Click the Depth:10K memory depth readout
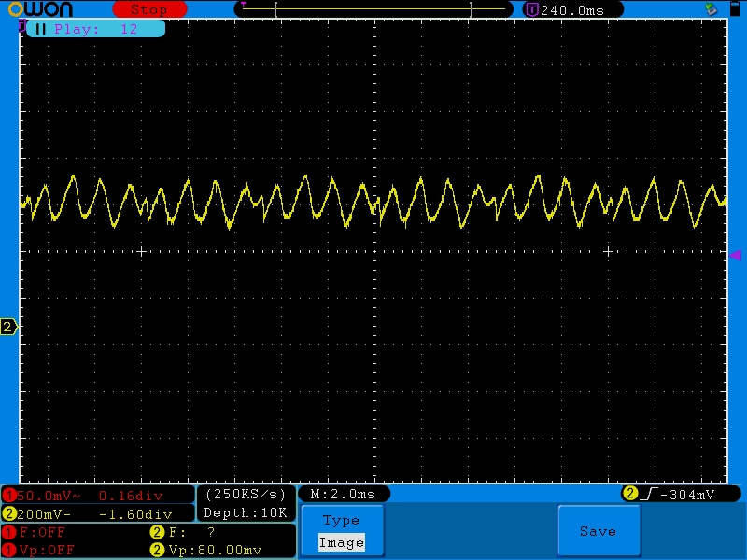 click(246, 512)
